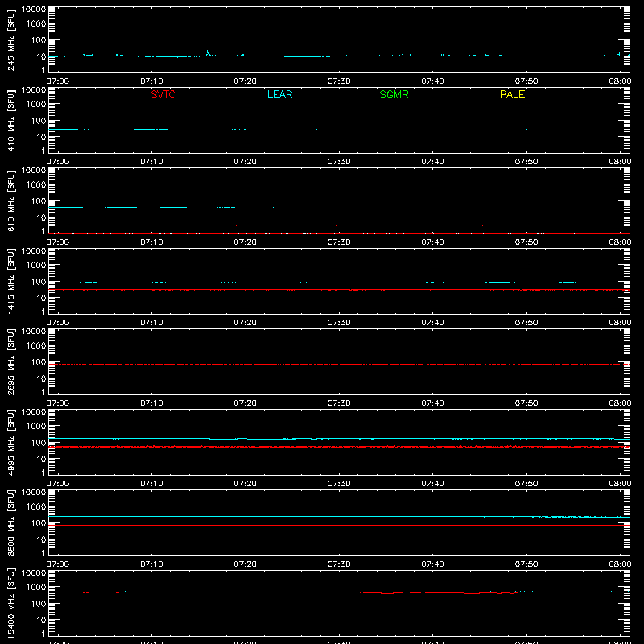Click the 10 value on the 1415 MHz axis
The image size is (644, 644).
41,298
